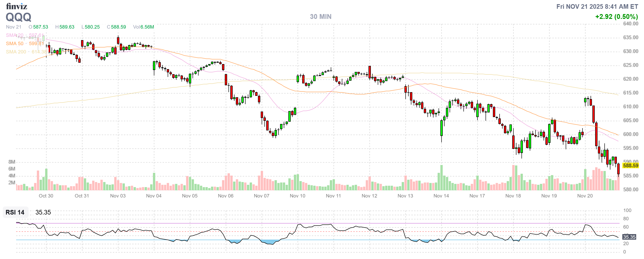Click the QQQ ticker symbol

18,17
